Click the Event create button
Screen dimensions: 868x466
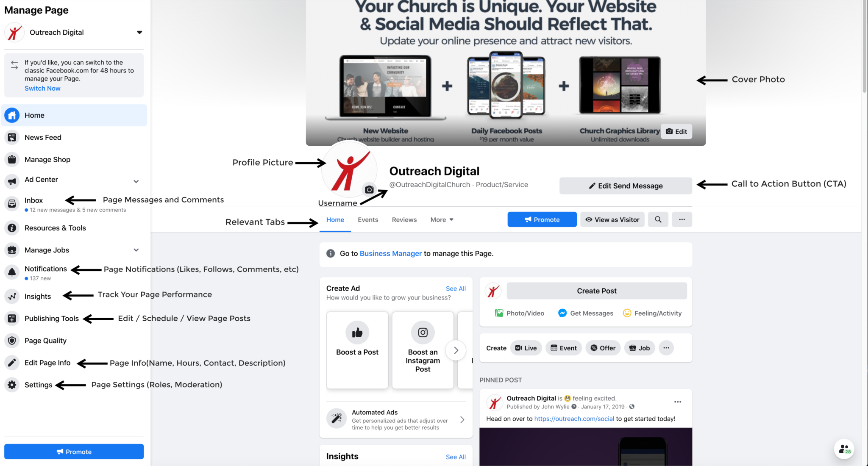(564, 348)
